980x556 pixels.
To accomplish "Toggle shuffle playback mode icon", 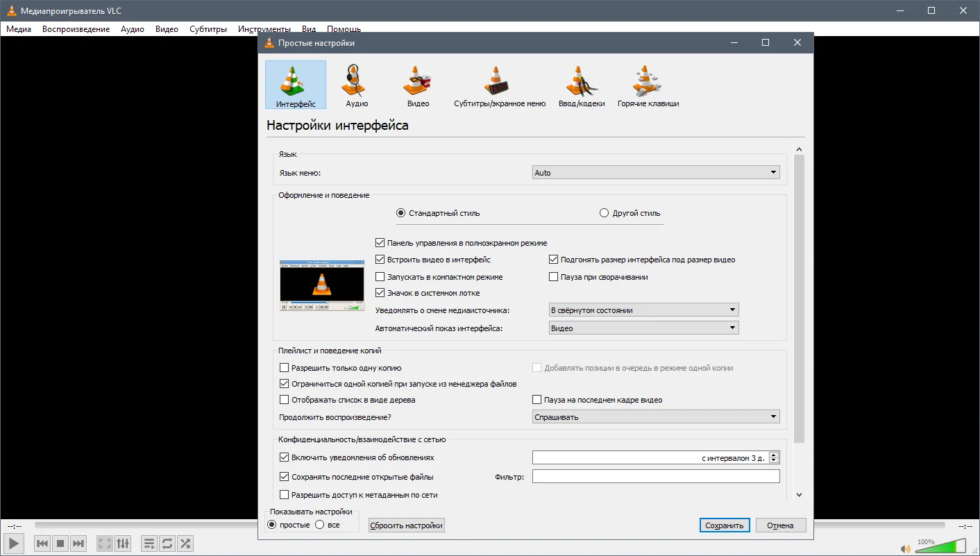I will click(185, 544).
